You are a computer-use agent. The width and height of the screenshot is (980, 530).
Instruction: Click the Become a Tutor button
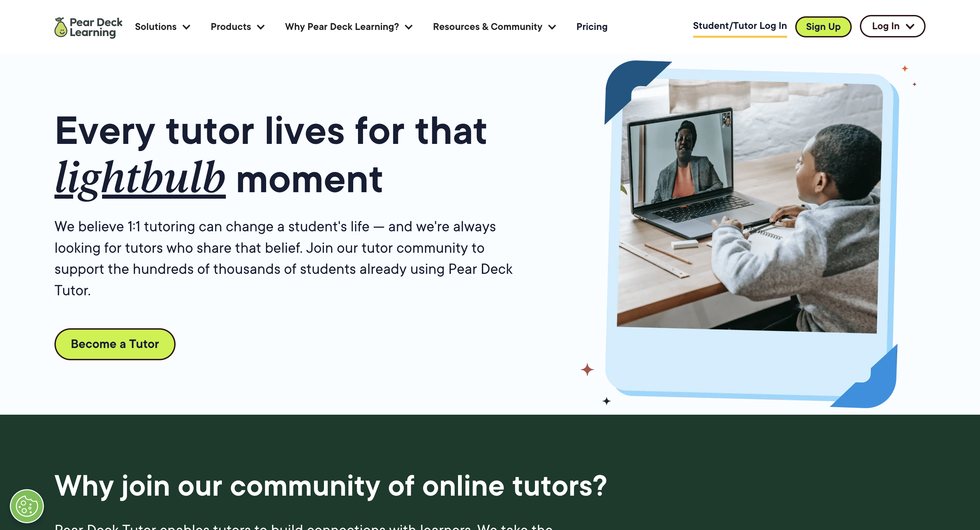(x=115, y=344)
